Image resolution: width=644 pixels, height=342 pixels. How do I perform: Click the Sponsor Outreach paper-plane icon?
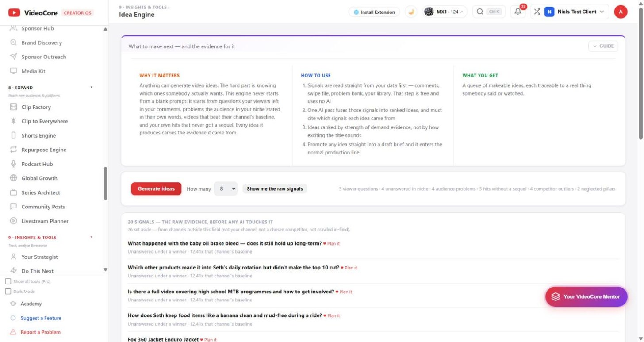13,57
